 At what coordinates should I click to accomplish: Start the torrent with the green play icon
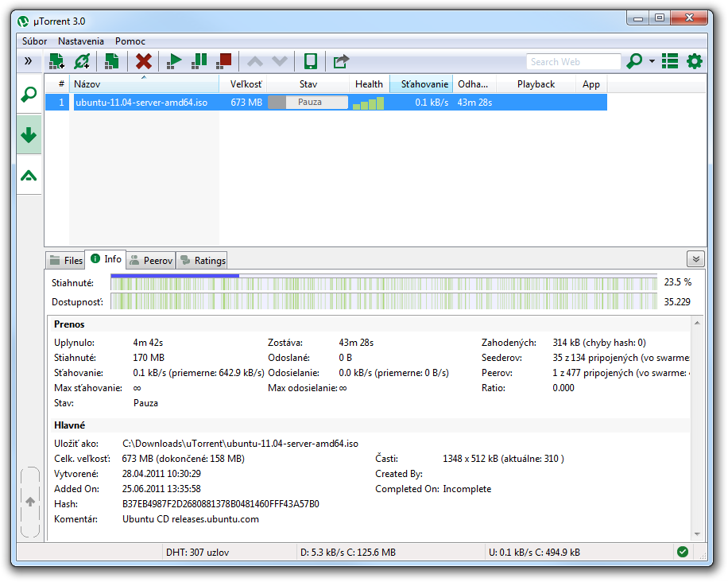click(x=173, y=61)
